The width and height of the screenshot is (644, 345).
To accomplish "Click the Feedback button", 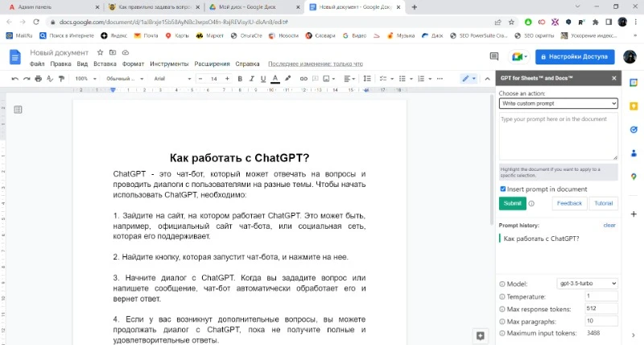I will point(569,203).
